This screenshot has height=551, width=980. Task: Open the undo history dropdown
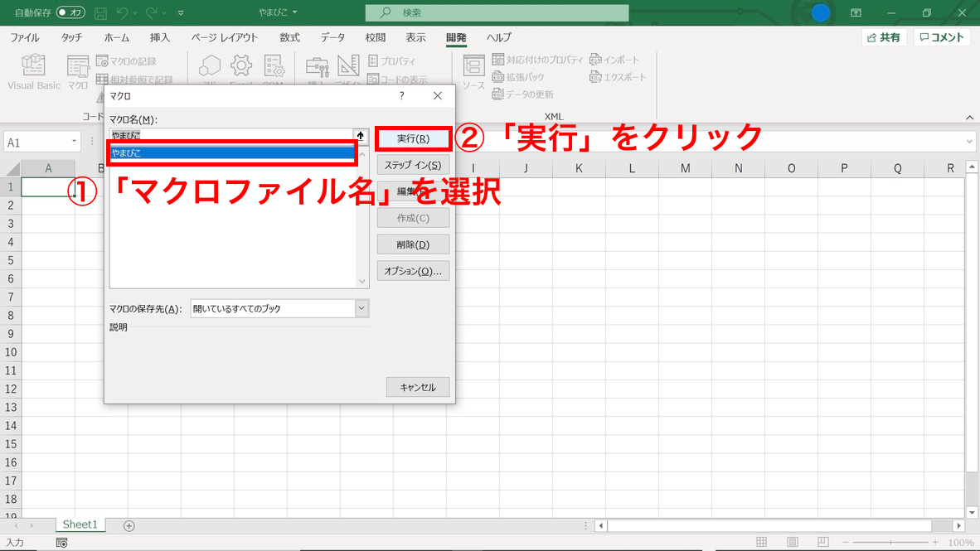pos(135,12)
